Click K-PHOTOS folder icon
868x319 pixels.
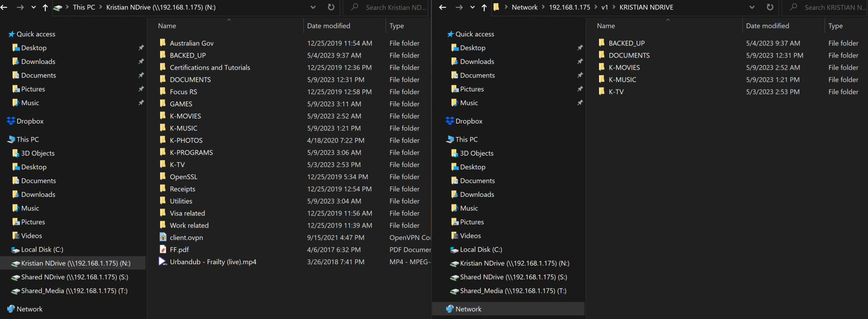pos(163,140)
